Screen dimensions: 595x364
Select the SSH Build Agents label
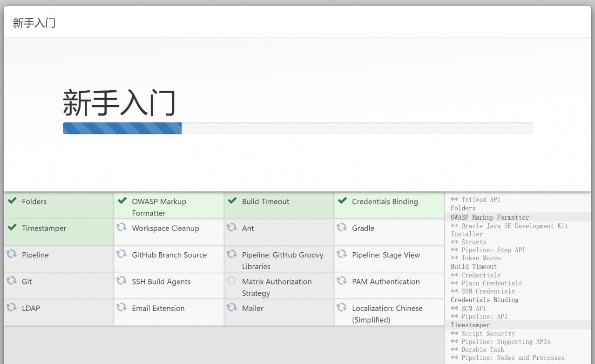pos(161,282)
